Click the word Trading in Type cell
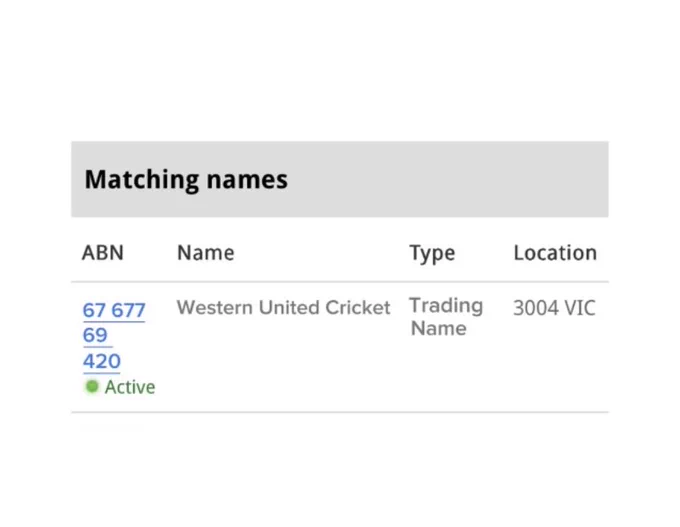The image size is (680, 527). 446,306
